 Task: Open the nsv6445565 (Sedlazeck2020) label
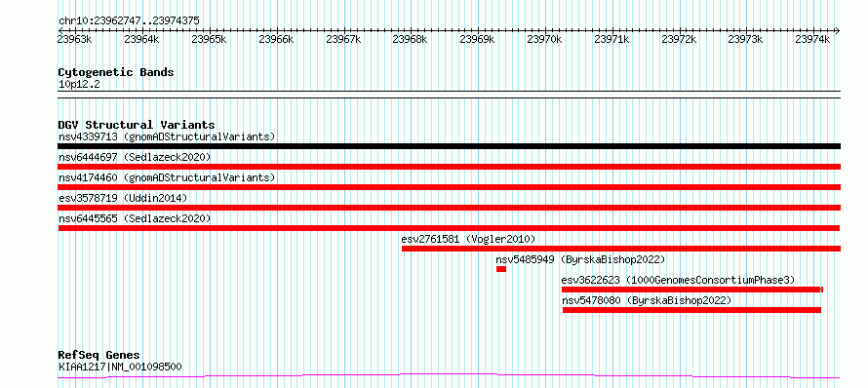click(135, 218)
